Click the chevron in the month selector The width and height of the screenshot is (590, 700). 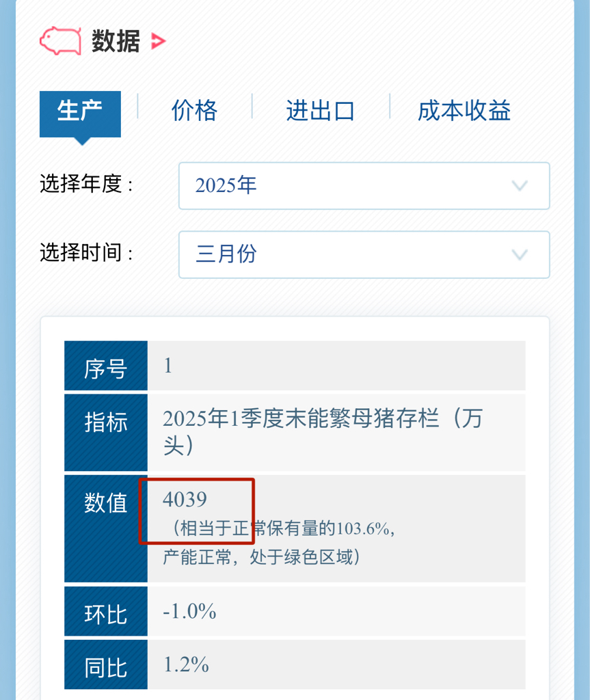click(x=520, y=255)
